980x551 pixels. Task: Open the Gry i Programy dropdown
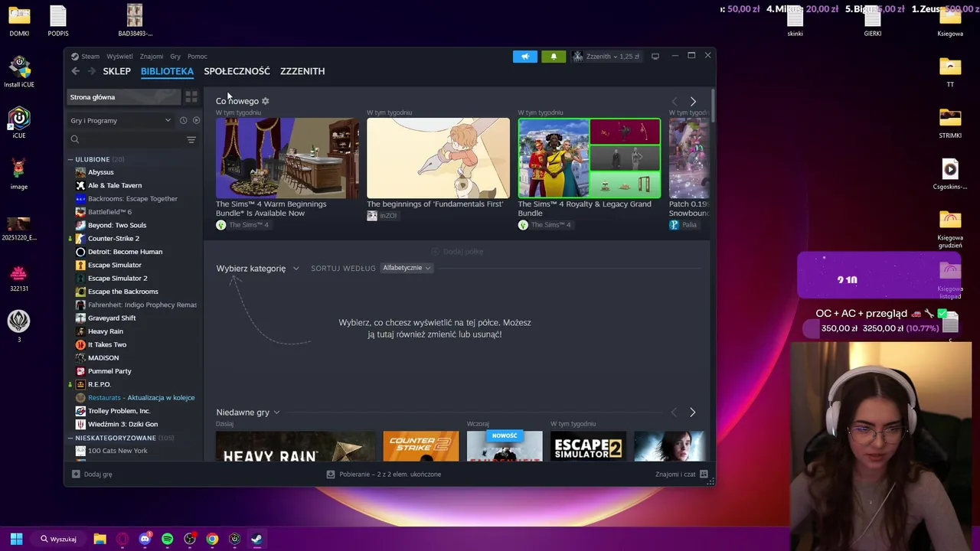click(x=121, y=120)
